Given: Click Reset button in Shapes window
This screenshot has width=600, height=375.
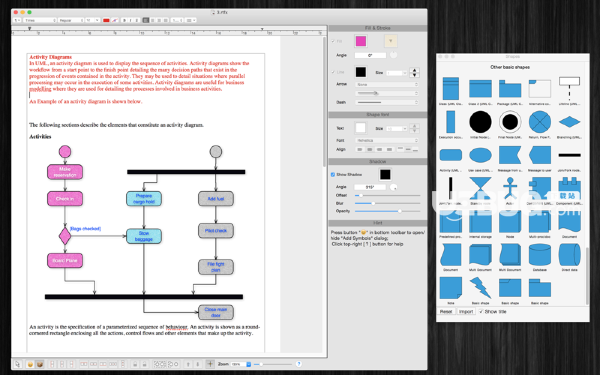Looking at the screenshot, I should (x=446, y=311).
